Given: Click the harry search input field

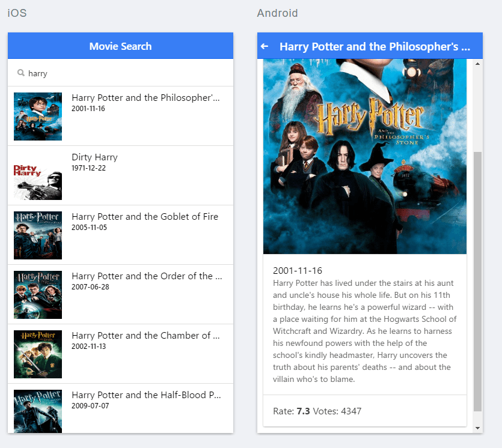Looking at the screenshot, I should pyautogui.click(x=120, y=74).
